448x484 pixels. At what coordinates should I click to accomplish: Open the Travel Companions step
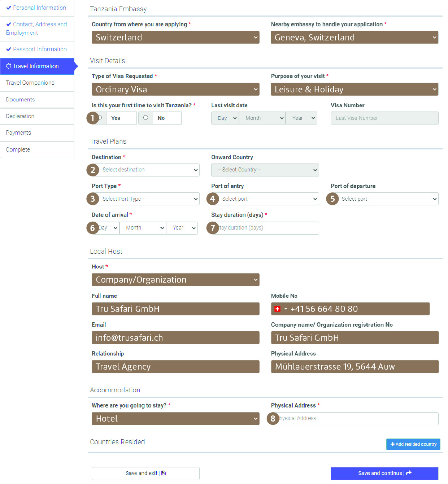[x=30, y=83]
